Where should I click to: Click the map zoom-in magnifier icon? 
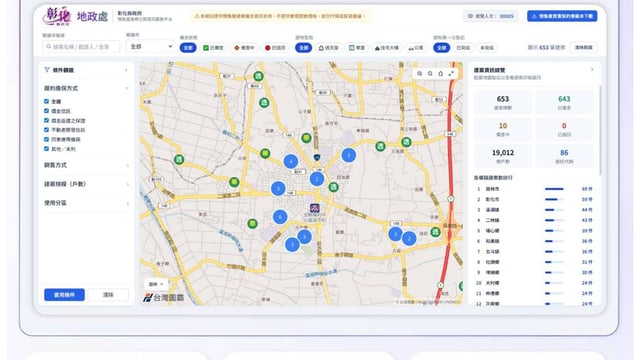pyautogui.click(x=420, y=73)
